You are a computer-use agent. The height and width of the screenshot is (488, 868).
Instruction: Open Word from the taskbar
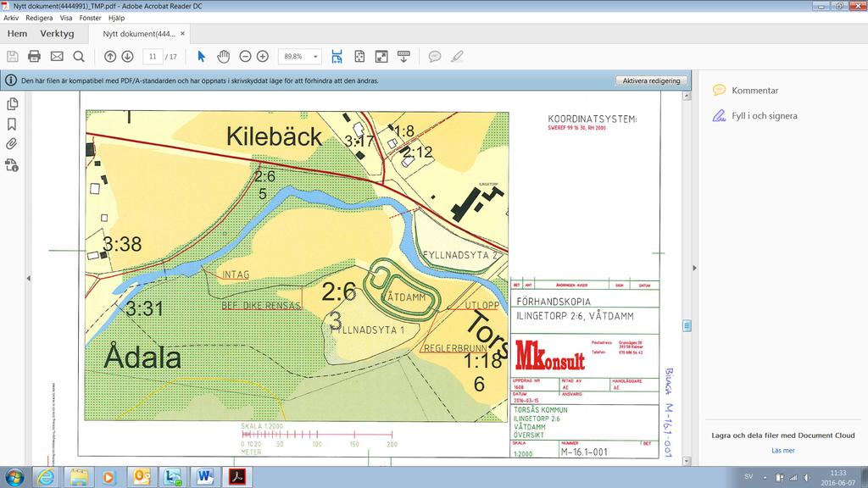[205, 477]
